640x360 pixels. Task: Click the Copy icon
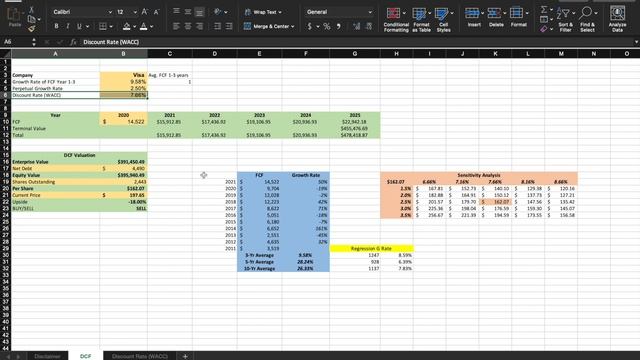click(x=31, y=19)
